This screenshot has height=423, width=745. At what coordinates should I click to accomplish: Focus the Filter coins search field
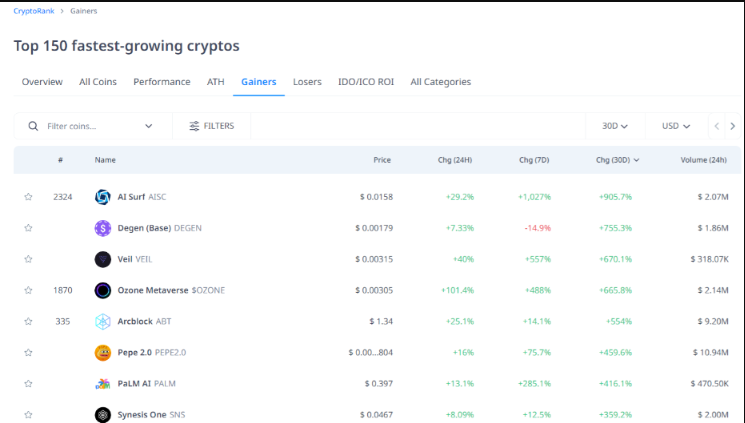click(93, 126)
